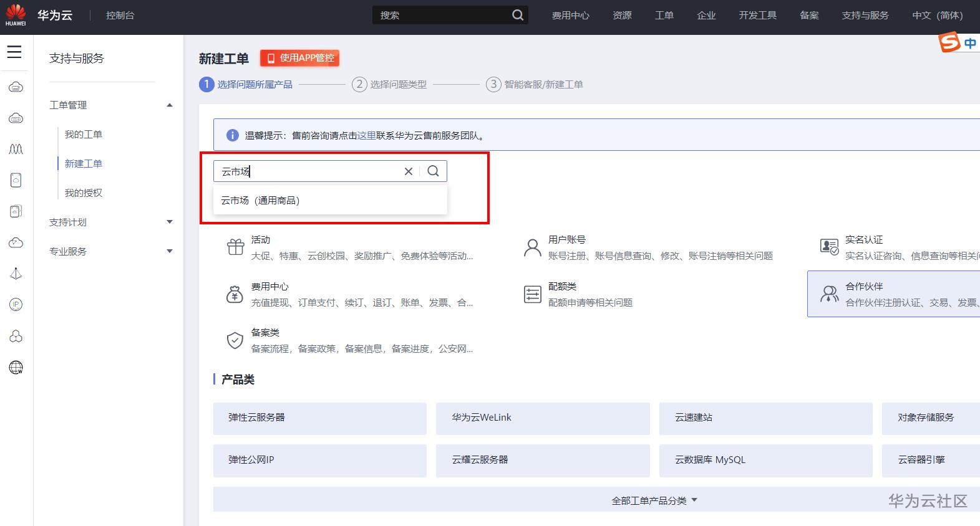Open the hamburger menu in sidebar
980x526 pixels.
[x=14, y=52]
